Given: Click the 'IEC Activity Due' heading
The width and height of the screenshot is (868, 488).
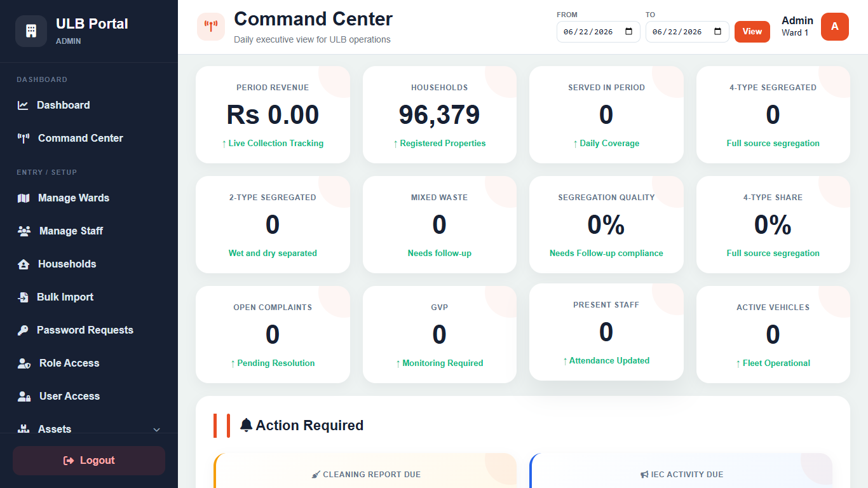Looking at the screenshot, I should [687, 475].
